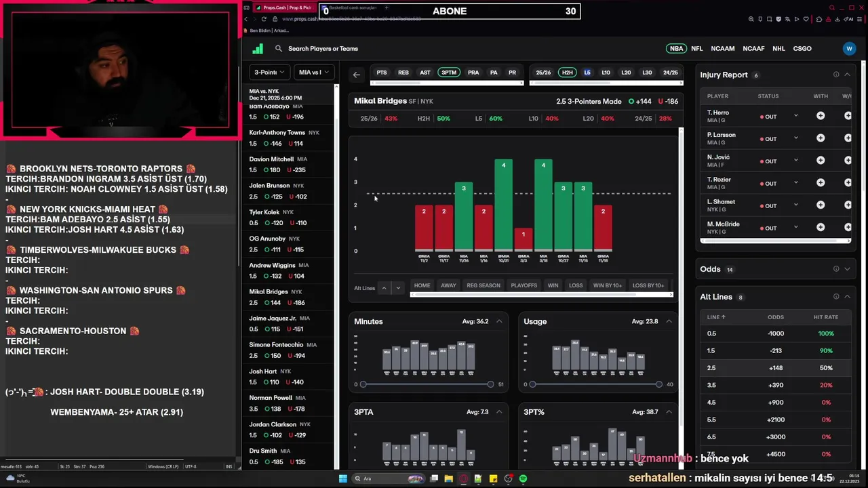Open File Explorer from the taskbar
This screenshot has width=868, height=488.
point(449,479)
